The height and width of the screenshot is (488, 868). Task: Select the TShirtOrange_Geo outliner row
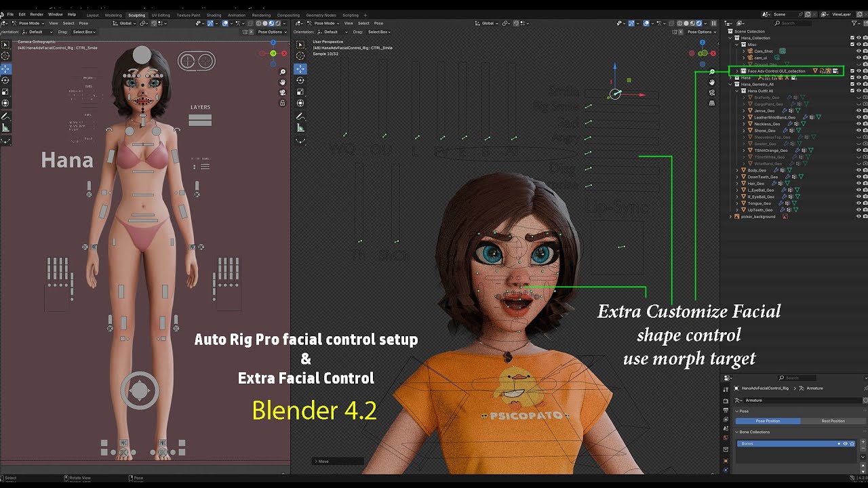[771, 150]
